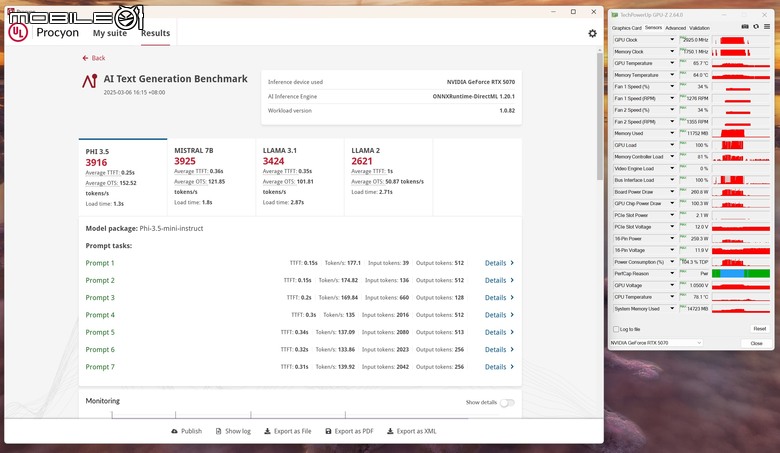Open the GPU-Z Graphics Card tab
Image resolution: width=780 pixels, height=453 pixels.
click(x=626, y=28)
